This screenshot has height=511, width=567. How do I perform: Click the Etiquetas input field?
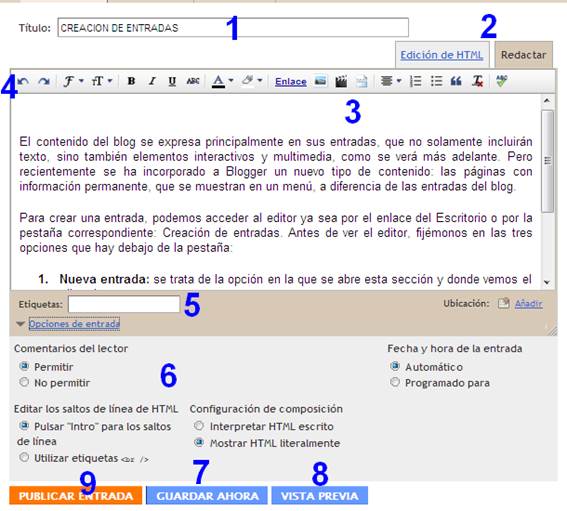tap(124, 304)
